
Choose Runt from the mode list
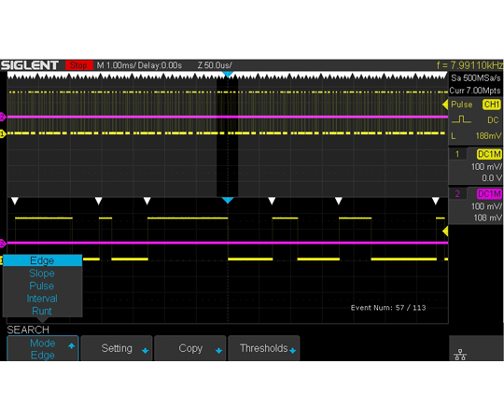[42, 311]
